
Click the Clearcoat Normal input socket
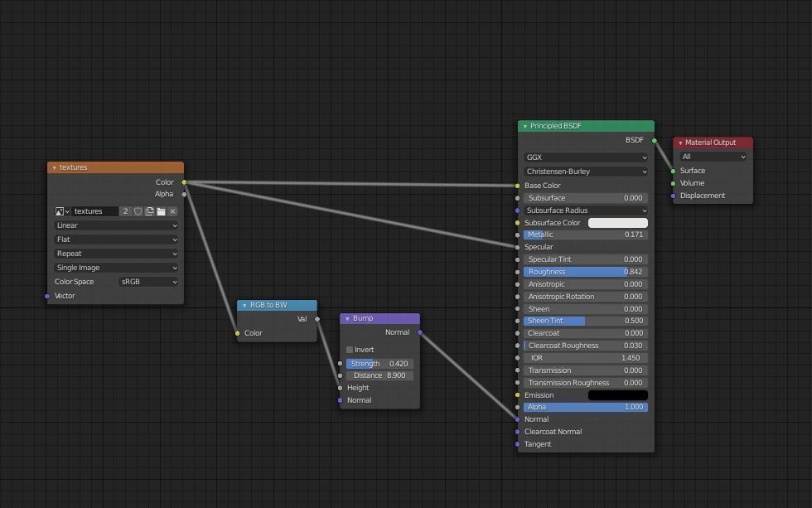tap(517, 432)
